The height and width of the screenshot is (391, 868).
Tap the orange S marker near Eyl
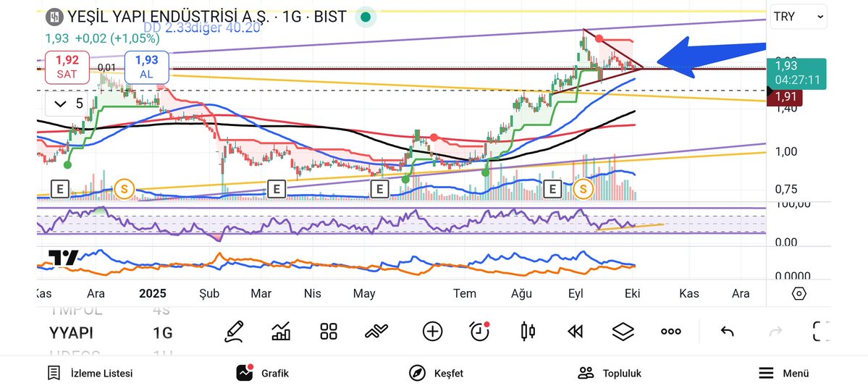coord(583,189)
